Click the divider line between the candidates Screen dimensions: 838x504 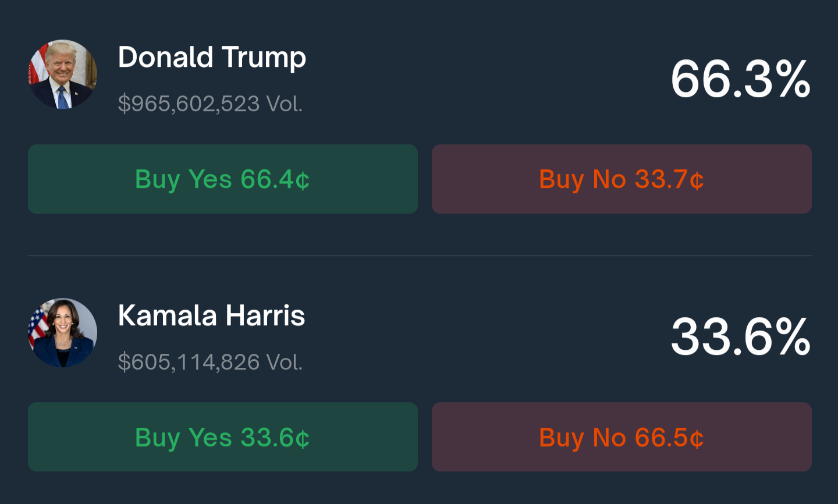pyautogui.click(x=419, y=255)
